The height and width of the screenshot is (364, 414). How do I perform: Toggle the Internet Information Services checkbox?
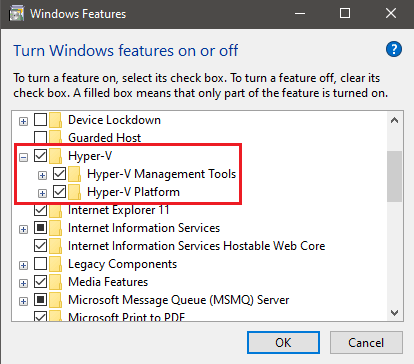[41, 228]
